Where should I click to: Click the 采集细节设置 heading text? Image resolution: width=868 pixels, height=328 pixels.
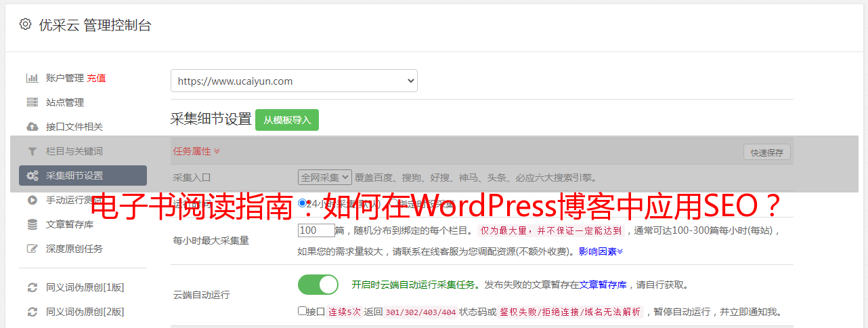pyautogui.click(x=211, y=119)
